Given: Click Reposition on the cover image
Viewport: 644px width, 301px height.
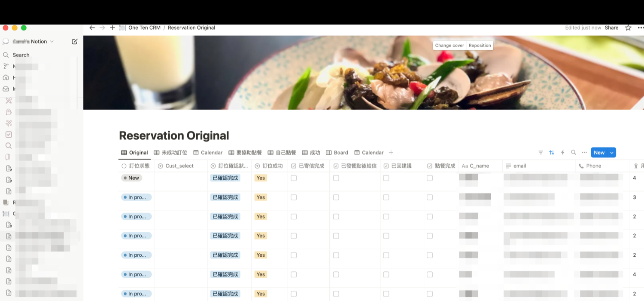Looking at the screenshot, I should point(480,46).
